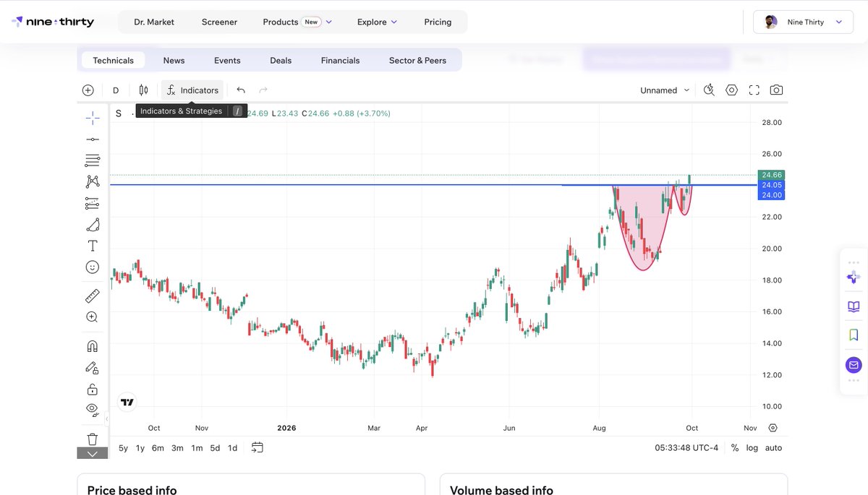Select the crosshair cursor tool
The image size is (868, 495).
[x=93, y=117]
